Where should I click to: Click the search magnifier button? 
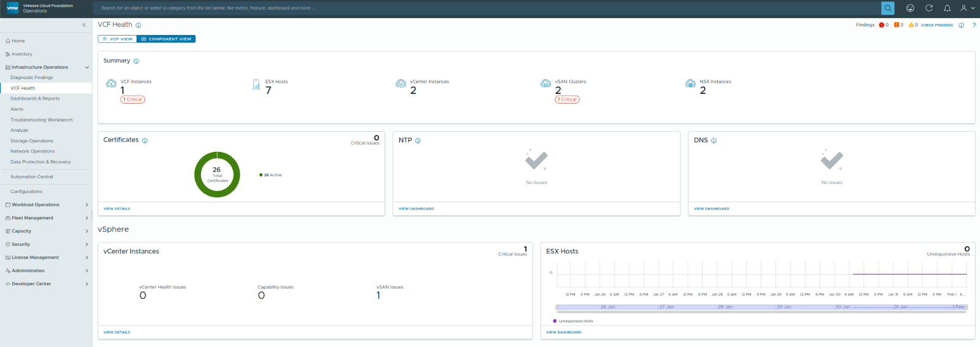888,8
